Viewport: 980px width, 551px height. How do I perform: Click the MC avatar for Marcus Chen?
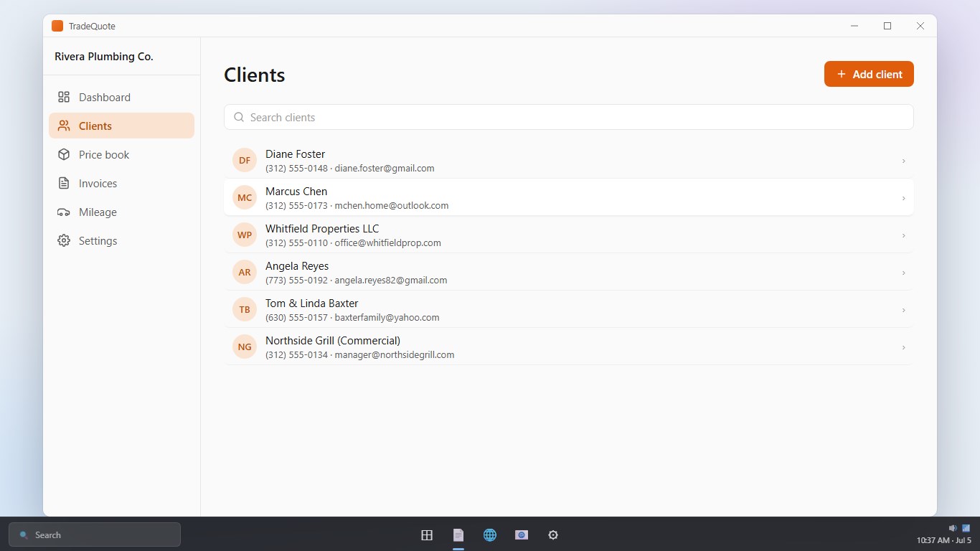(x=245, y=197)
